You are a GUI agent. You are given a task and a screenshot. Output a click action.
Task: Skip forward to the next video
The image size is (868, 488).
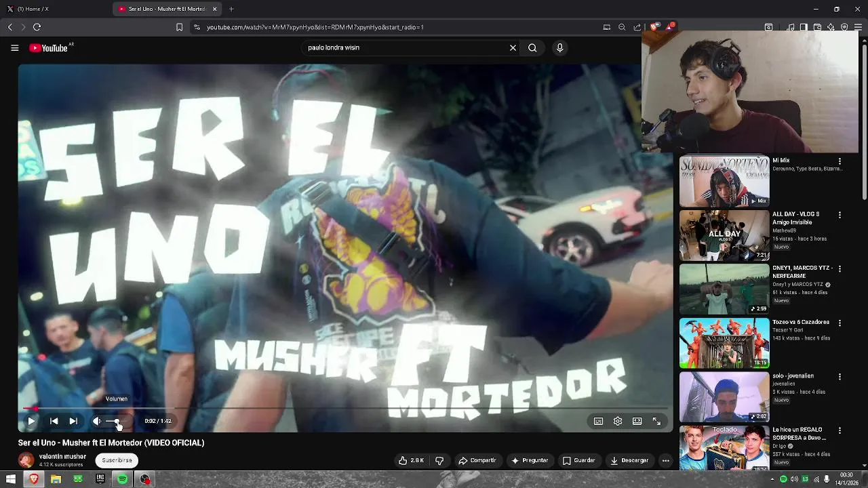[x=73, y=421]
